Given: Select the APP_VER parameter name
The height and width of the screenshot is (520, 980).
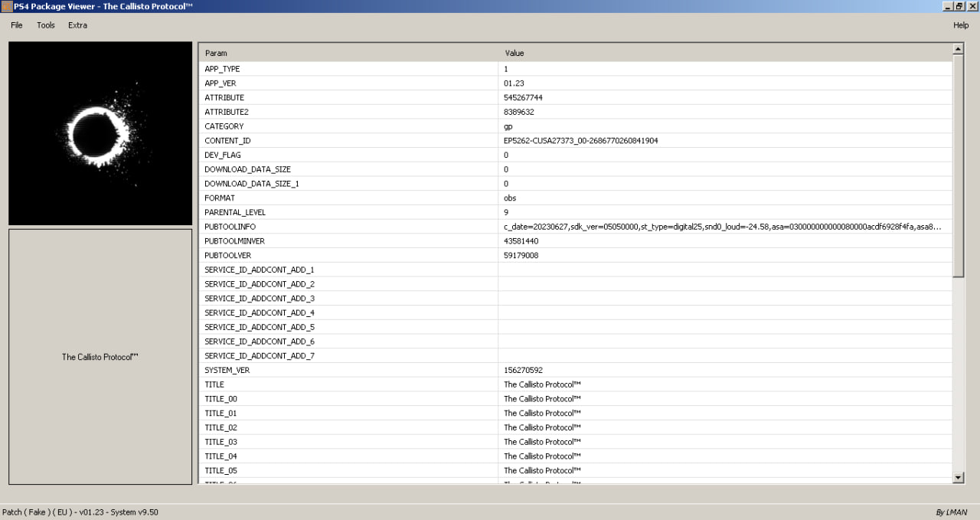Looking at the screenshot, I should (220, 83).
